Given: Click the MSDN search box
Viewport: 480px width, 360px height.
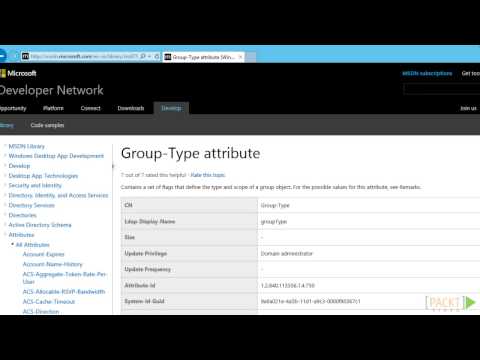Looking at the screenshot, I should pyautogui.click(x=442, y=89).
